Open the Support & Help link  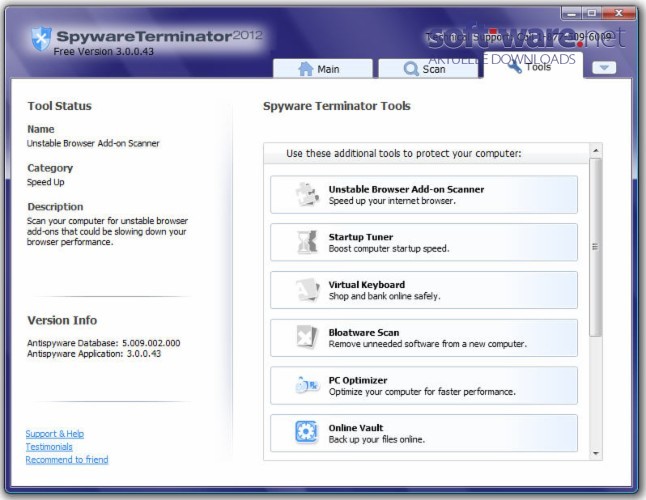(55, 434)
